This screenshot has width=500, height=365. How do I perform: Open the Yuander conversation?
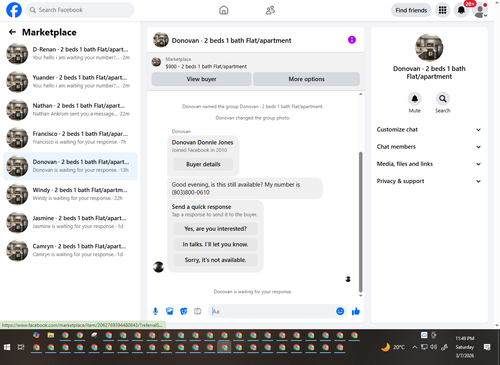(x=70, y=82)
